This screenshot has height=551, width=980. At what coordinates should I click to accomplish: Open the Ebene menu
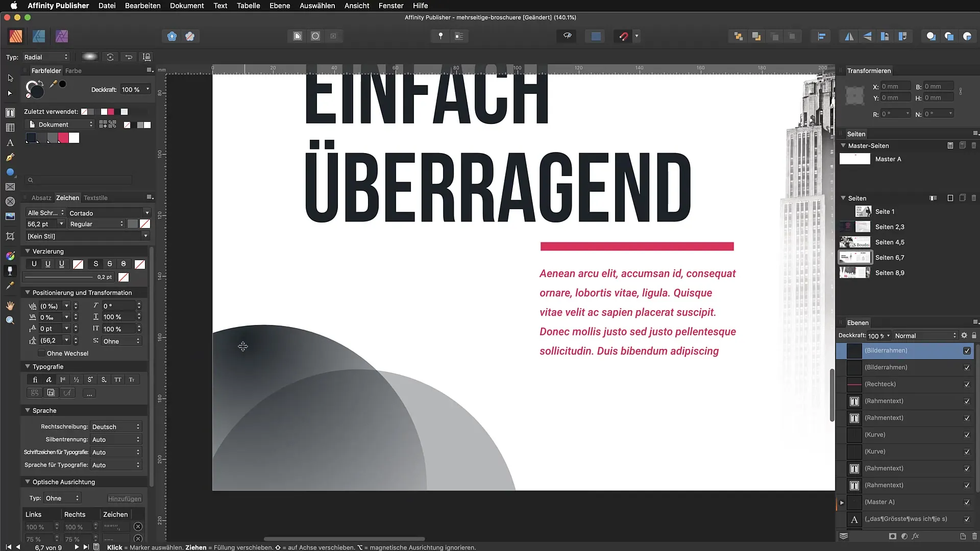280,6
